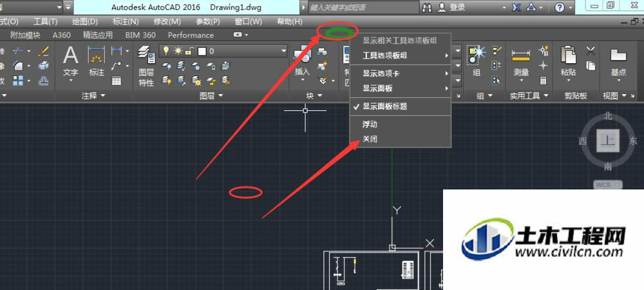Click the Make Current layer icon
Viewport: 644px width, 290px height.
(x=226, y=66)
